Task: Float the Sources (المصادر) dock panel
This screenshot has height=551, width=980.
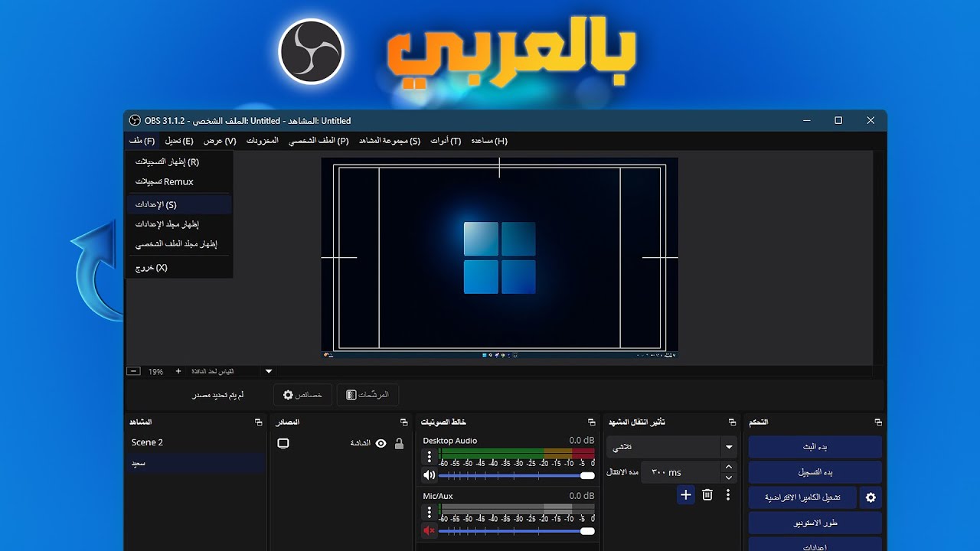Action: pos(403,422)
